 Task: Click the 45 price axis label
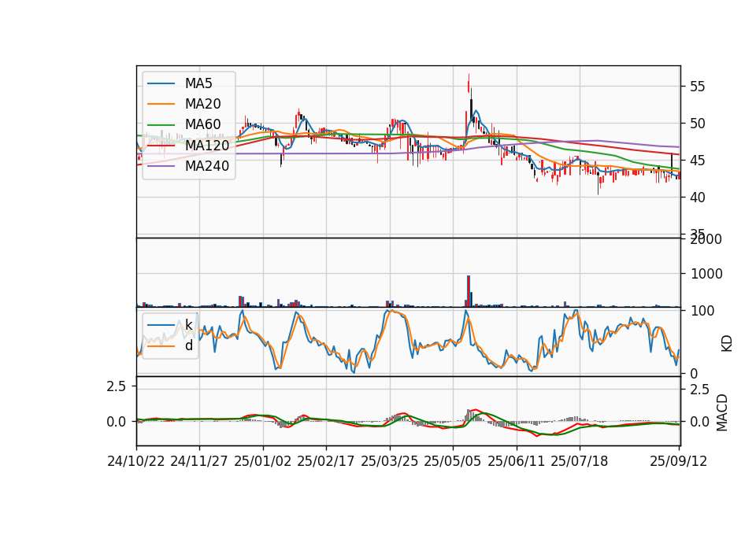click(697, 161)
